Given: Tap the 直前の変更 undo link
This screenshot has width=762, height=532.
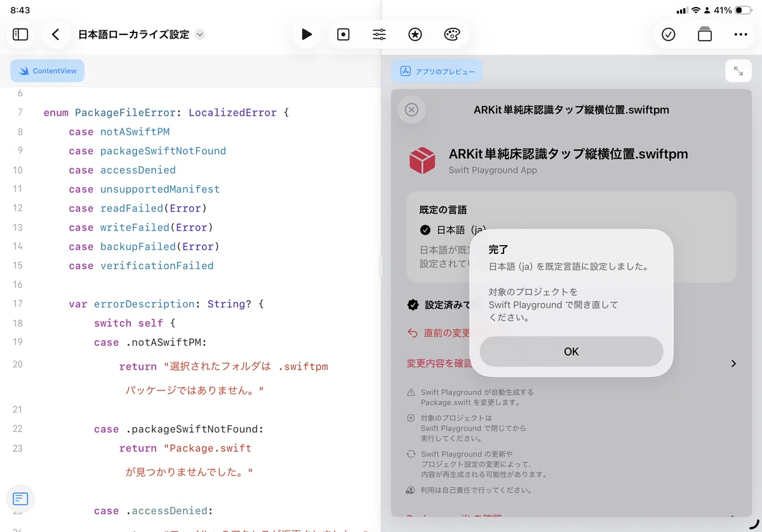Looking at the screenshot, I should pos(439,333).
